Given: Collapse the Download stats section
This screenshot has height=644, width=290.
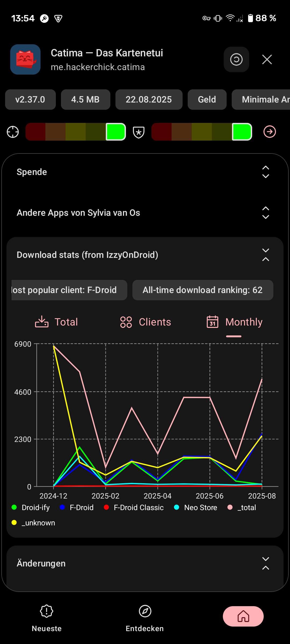Looking at the screenshot, I should [x=265, y=255].
